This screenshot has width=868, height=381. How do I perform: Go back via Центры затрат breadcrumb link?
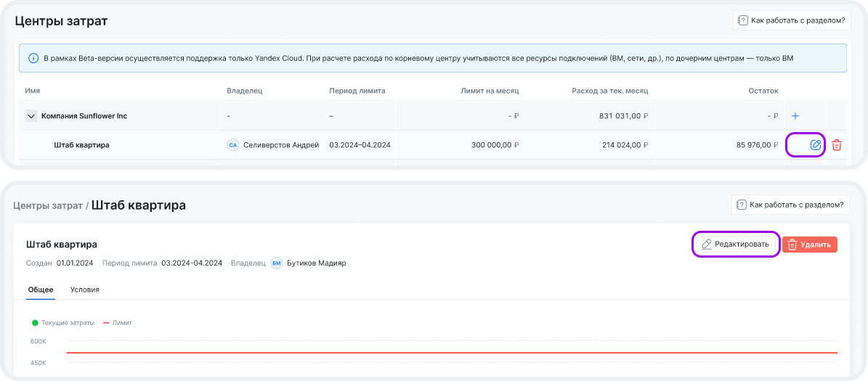48,206
